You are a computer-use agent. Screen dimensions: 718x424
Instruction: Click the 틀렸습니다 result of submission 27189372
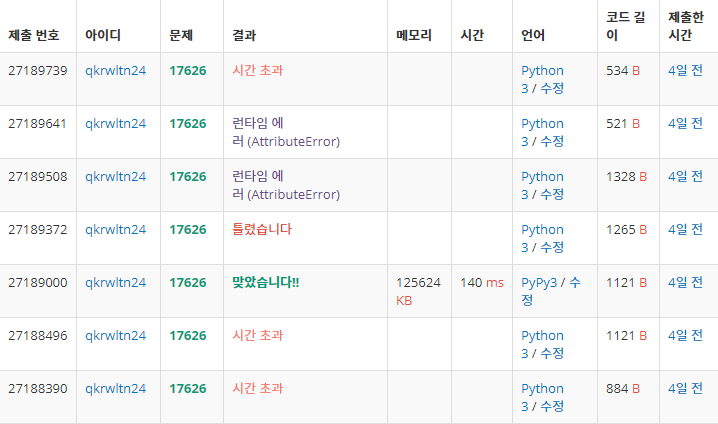click(262, 229)
